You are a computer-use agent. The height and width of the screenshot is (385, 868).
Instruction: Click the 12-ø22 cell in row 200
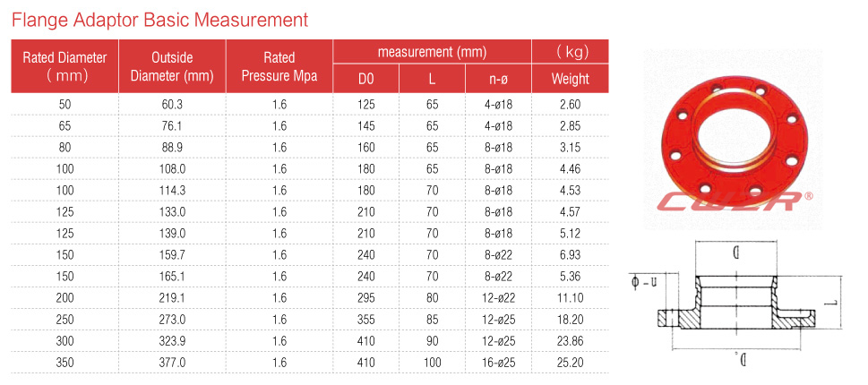[x=499, y=298]
